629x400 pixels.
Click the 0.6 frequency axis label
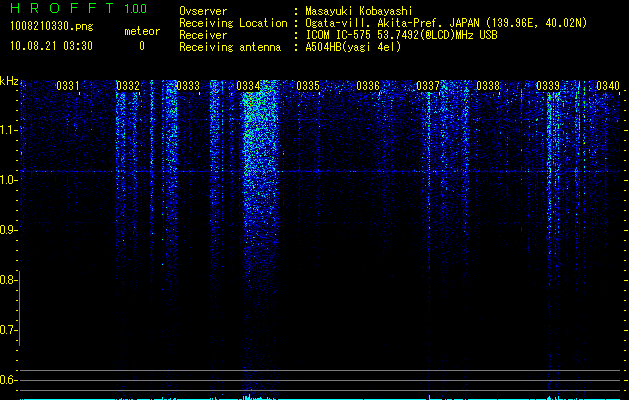(x=7, y=380)
